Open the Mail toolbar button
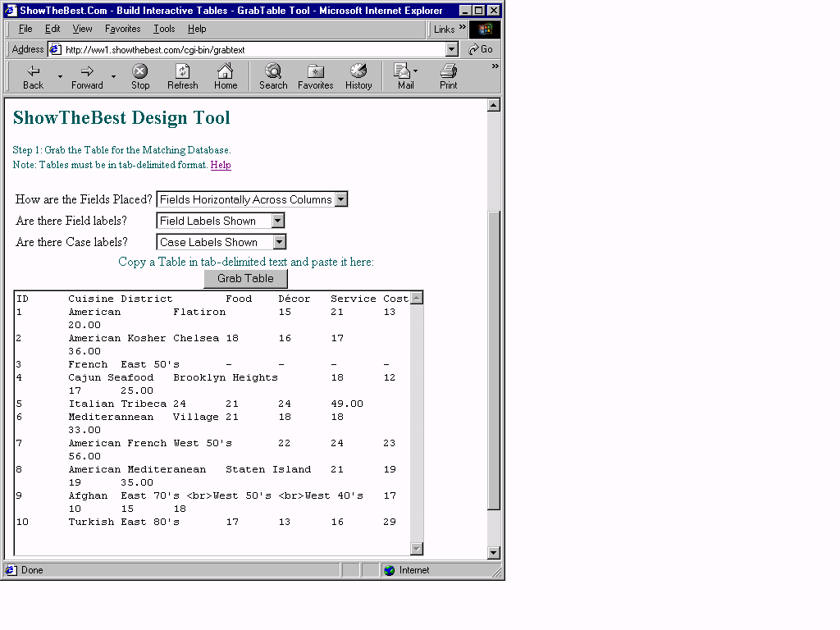Screen dimensions: 840x630 pos(402,72)
